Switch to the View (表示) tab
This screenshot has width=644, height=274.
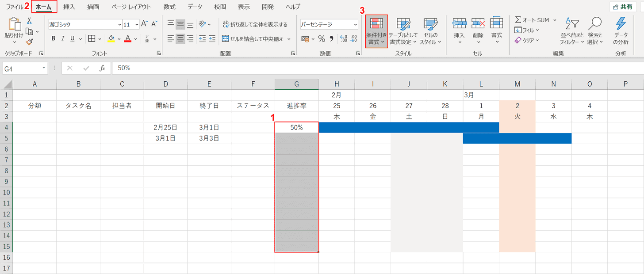[244, 7]
